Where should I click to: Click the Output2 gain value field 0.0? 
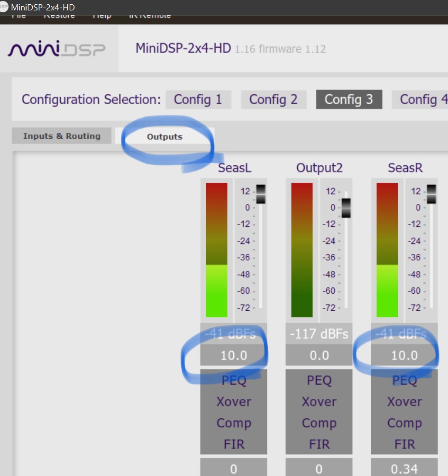point(319,355)
